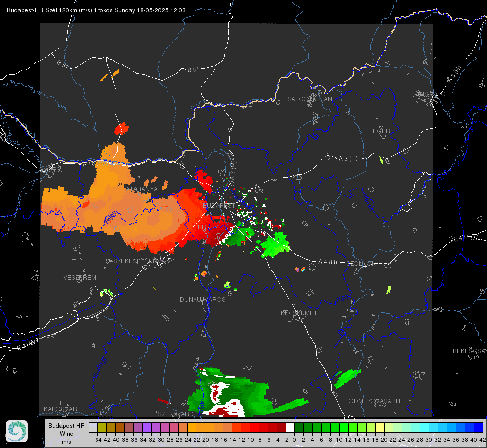Click the ÉRD town label
The width and height of the screenshot is (487, 448).
(204, 227)
